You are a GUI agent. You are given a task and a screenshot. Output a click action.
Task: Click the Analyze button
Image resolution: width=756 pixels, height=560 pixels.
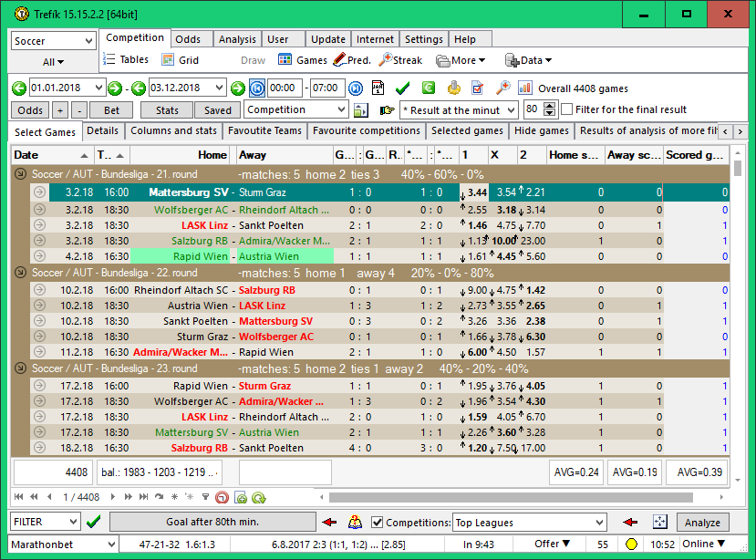point(702,523)
